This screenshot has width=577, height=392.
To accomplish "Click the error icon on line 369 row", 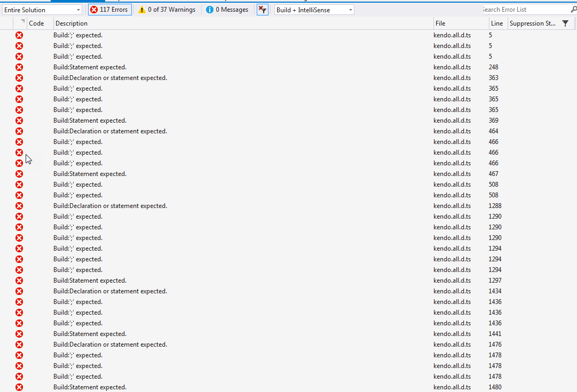I will [19, 121].
